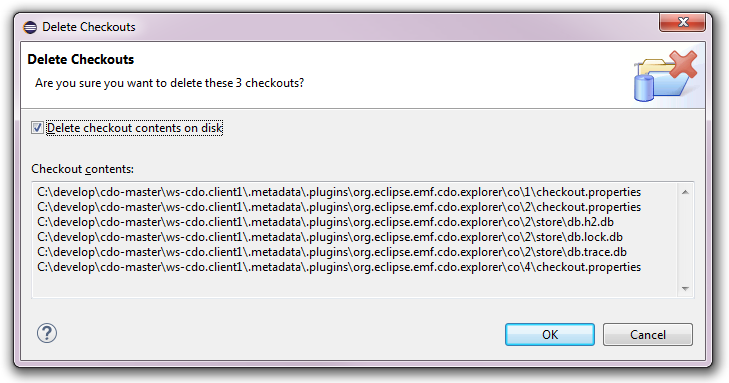
Task: Select the db.lock.db file path
Action: [x=330, y=237]
